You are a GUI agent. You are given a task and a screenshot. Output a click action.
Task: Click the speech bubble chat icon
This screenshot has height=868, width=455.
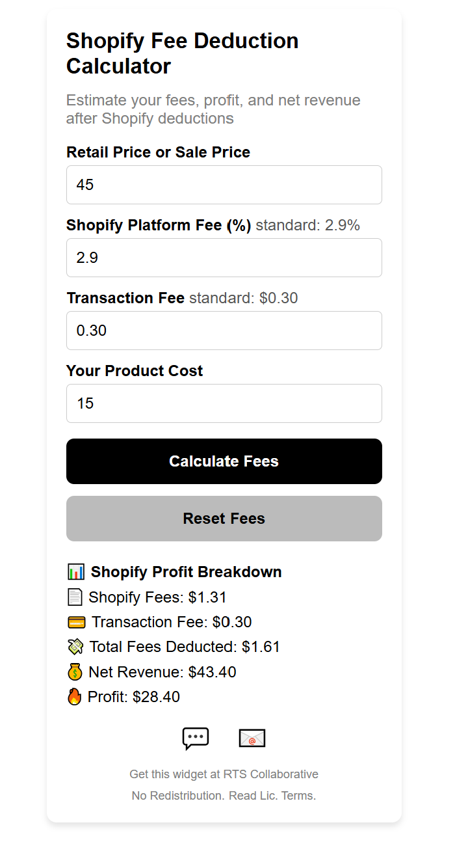[196, 739]
